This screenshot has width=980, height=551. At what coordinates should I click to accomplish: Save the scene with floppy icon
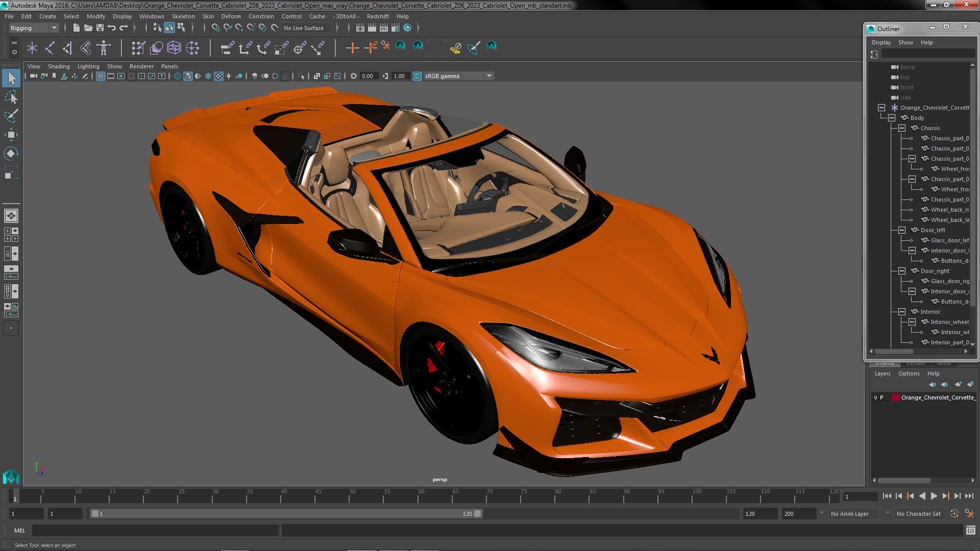click(100, 28)
